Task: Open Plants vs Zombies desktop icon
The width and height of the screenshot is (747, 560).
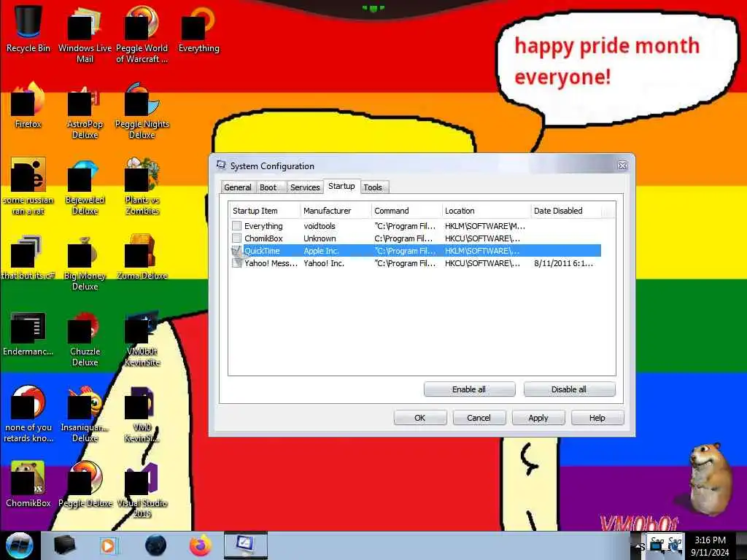Action: click(x=142, y=187)
